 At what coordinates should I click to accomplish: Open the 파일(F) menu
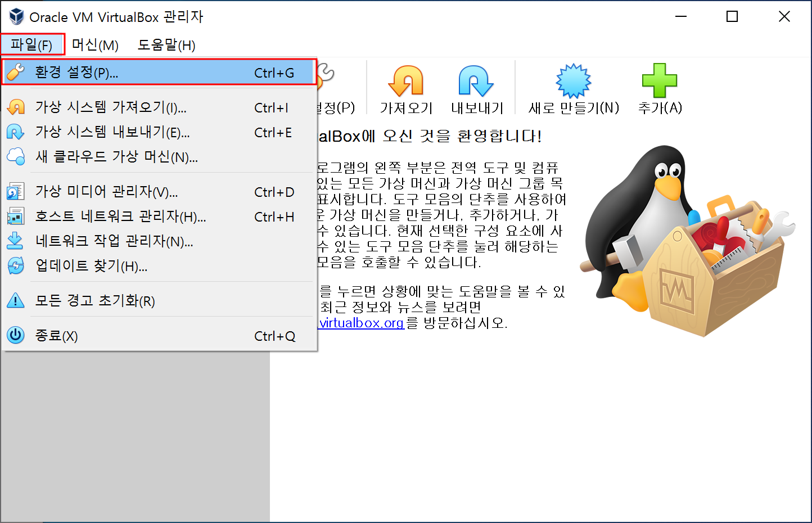pyautogui.click(x=32, y=44)
